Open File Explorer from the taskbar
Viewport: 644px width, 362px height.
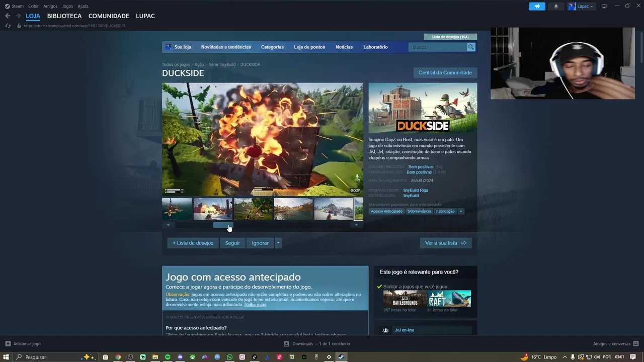point(155,357)
